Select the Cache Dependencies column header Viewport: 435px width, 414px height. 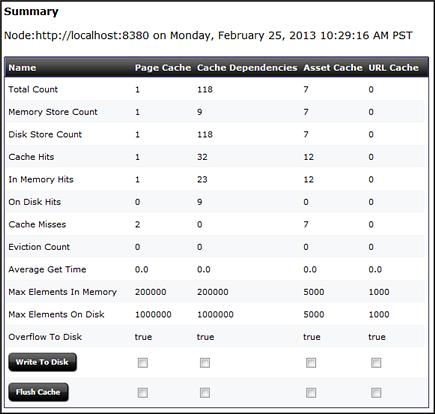tap(247, 68)
